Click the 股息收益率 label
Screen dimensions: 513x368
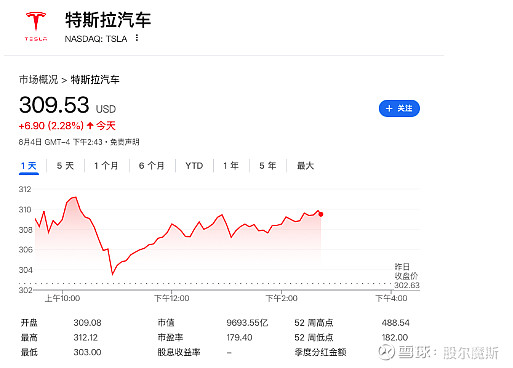tap(179, 352)
